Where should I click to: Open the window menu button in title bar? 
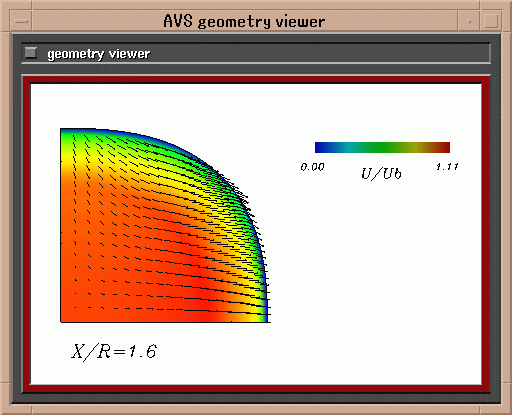click(22, 21)
